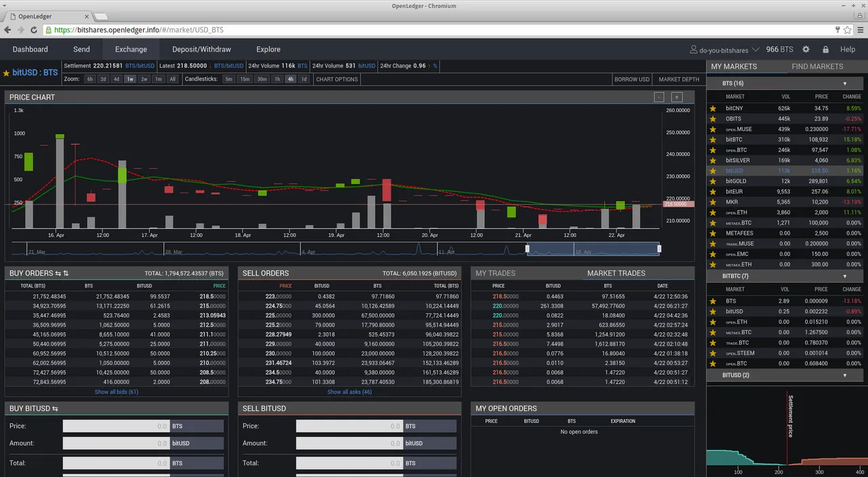Switch to My Trades tab
This screenshot has height=477, width=868.
[496, 273]
